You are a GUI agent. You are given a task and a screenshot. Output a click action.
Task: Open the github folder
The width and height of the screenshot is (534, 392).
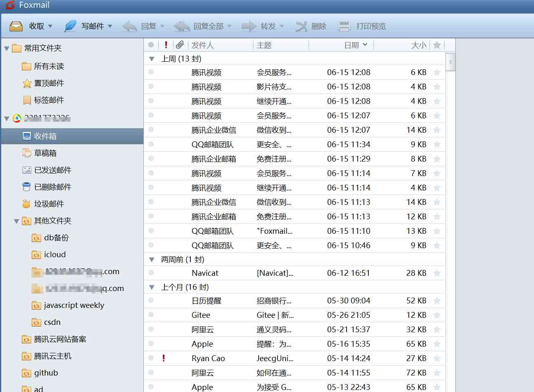point(40,373)
